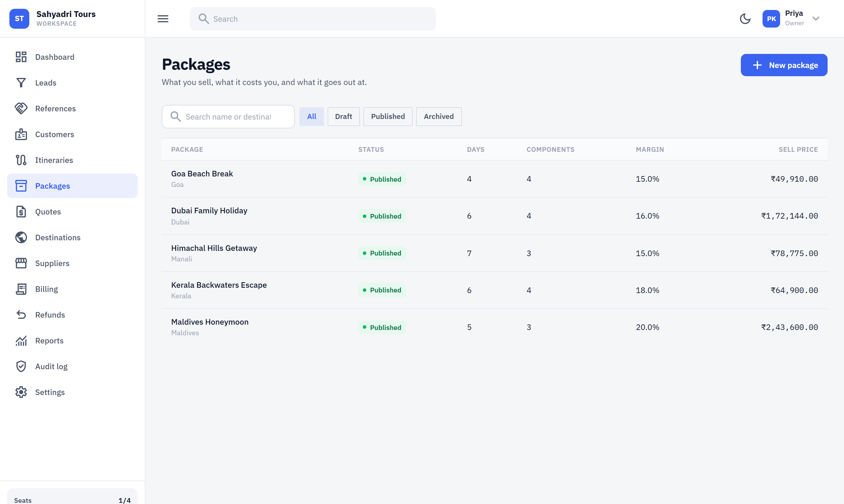Click the Quotes document icon
Screen dimensions: 844x504
click(21, 212)
